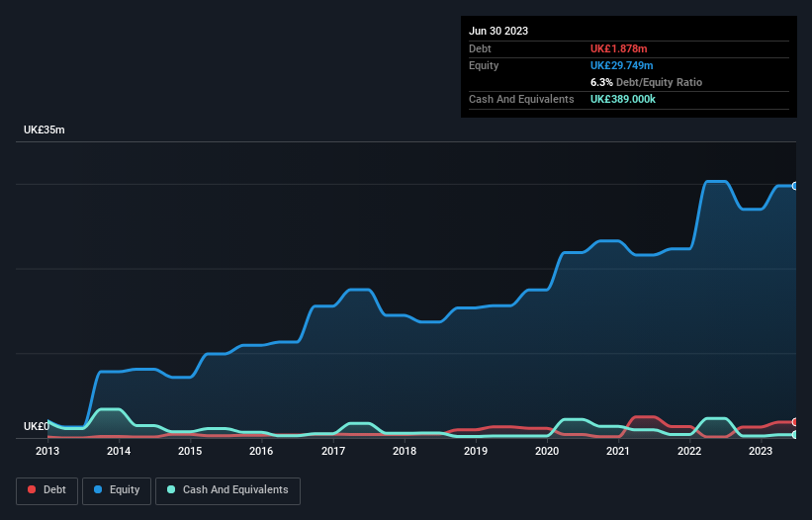Click the Debt row label in tooltip
This screenshot has width=812, height=520.
[x=480, y=48]
